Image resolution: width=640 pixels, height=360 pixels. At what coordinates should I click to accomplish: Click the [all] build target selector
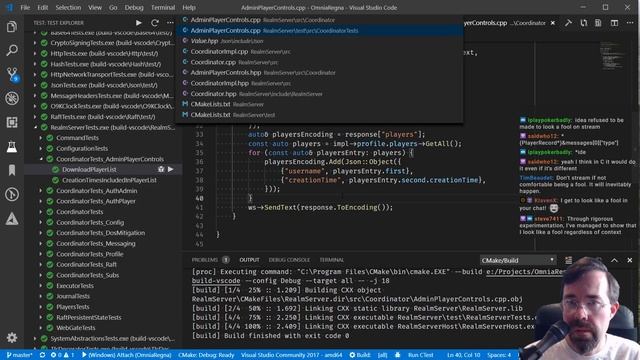tap(382, 355)
